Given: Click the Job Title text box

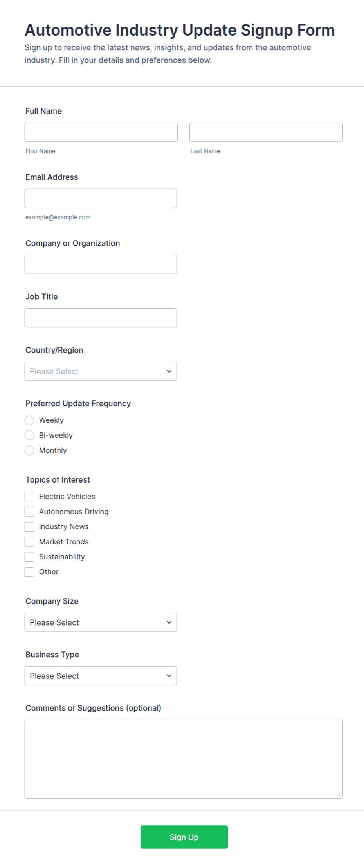Looking at the screenshot, I should tap(101, 318).
